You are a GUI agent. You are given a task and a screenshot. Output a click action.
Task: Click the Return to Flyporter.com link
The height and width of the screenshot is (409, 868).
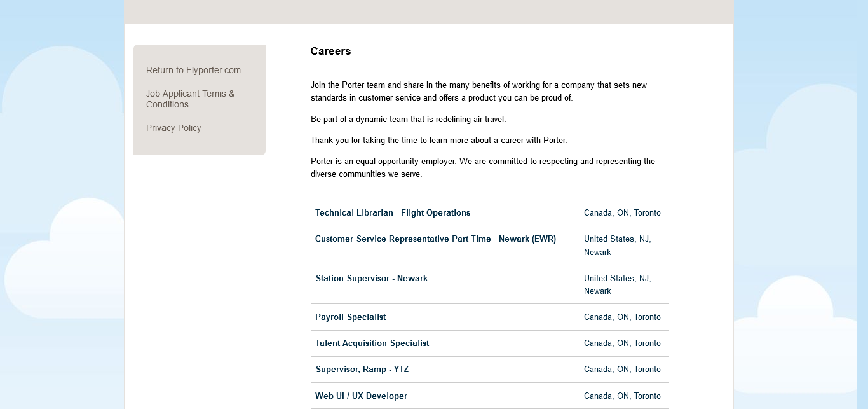point(193,70)
